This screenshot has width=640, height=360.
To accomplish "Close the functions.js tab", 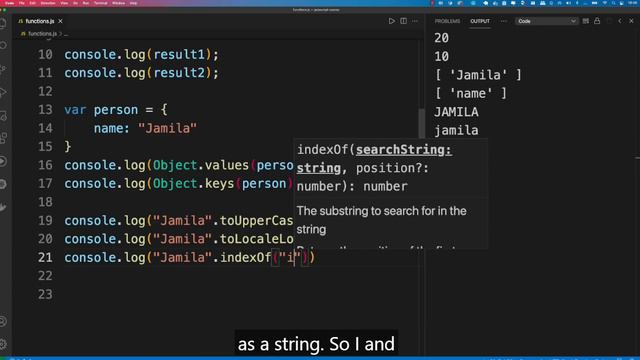I will click(60, 21).
